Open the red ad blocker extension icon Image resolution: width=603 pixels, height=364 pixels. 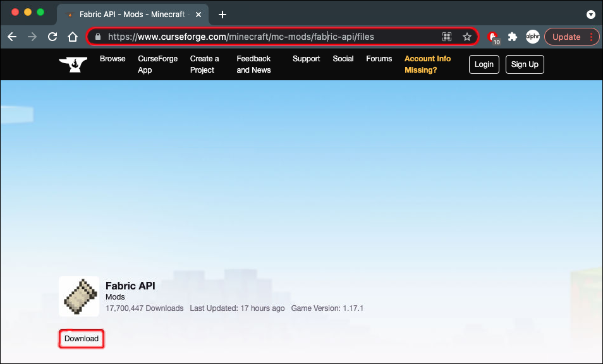493,37
